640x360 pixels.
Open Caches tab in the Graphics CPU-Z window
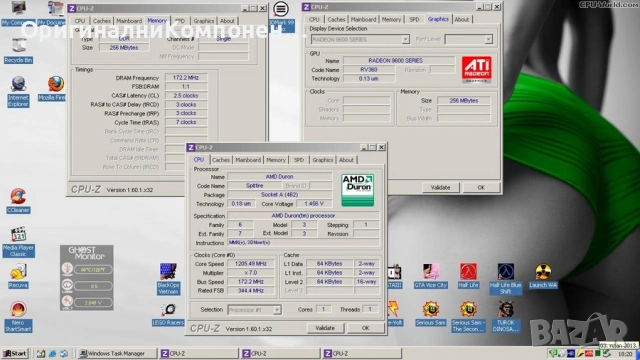(336, 20)
